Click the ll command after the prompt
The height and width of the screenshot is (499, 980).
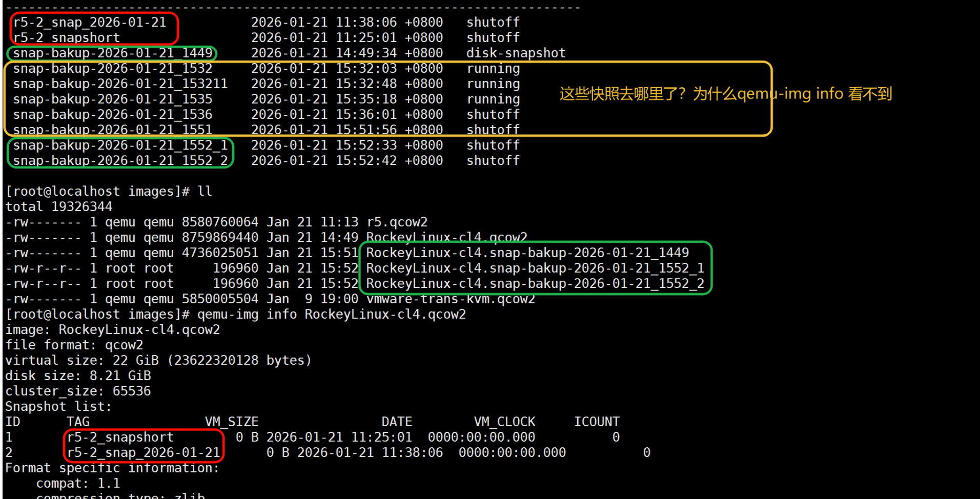(x=205, y=192)
